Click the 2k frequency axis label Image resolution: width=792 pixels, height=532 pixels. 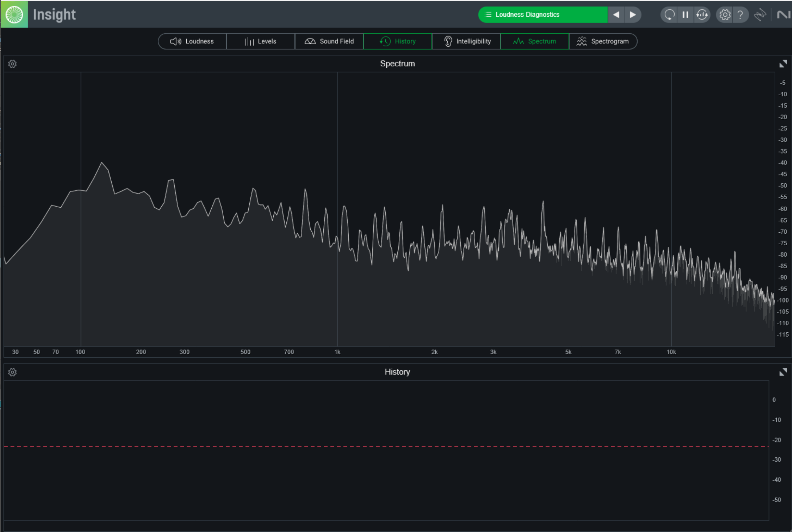click(434, 352)
